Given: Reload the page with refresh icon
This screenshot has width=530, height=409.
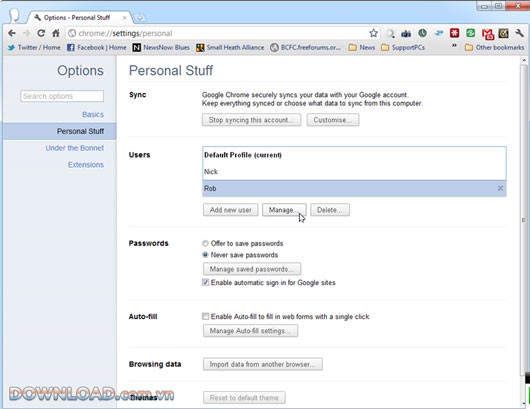Looking at the screenshot, I should (41, 33).
